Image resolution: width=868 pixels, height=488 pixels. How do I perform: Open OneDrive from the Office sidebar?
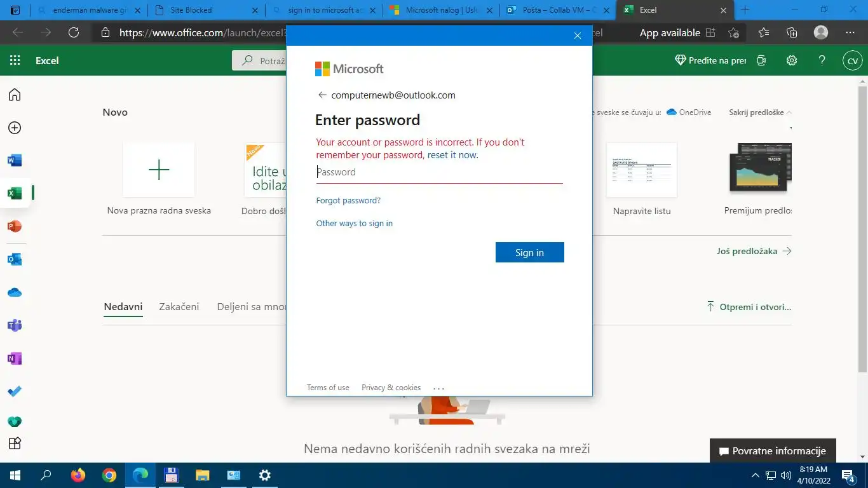click(15, 292)
